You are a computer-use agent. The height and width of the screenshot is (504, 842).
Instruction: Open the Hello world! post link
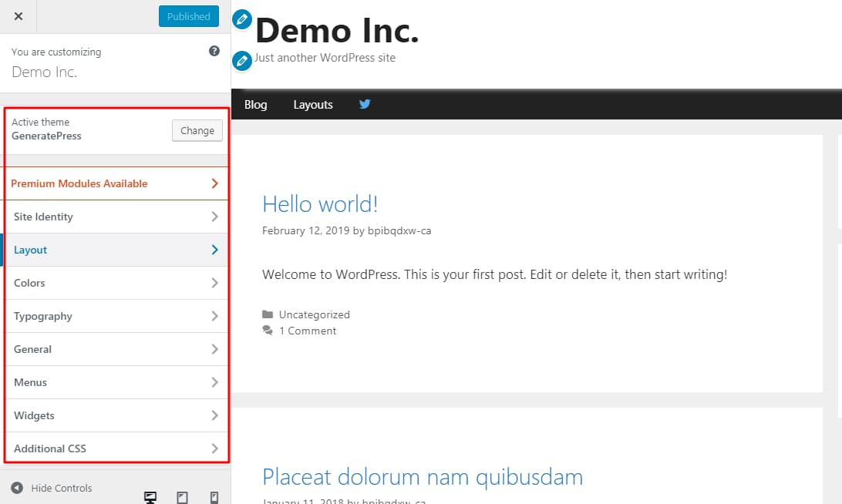click(320, 204)
